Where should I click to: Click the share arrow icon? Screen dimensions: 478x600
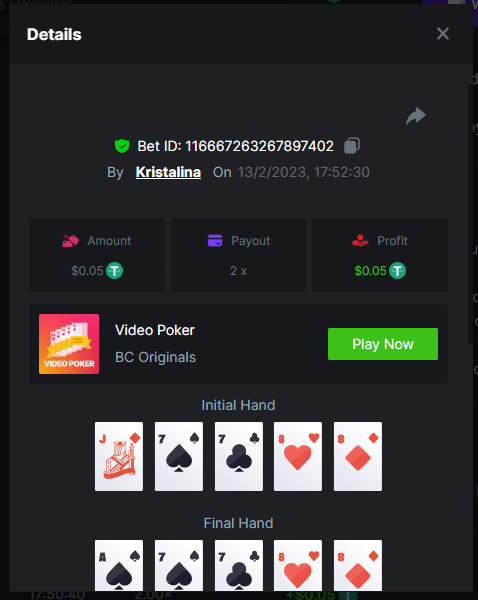(x=416, y=116)
